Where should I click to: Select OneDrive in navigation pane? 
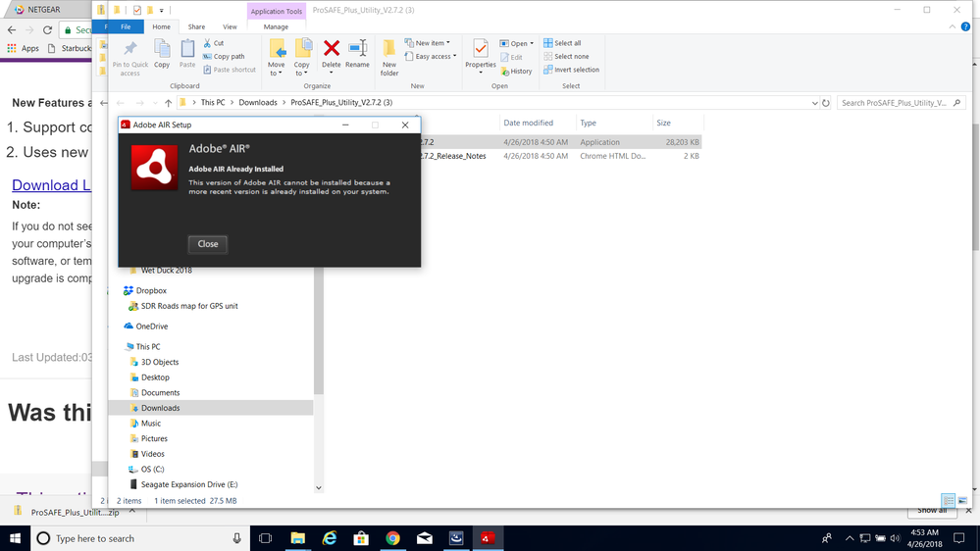[152, 326]
